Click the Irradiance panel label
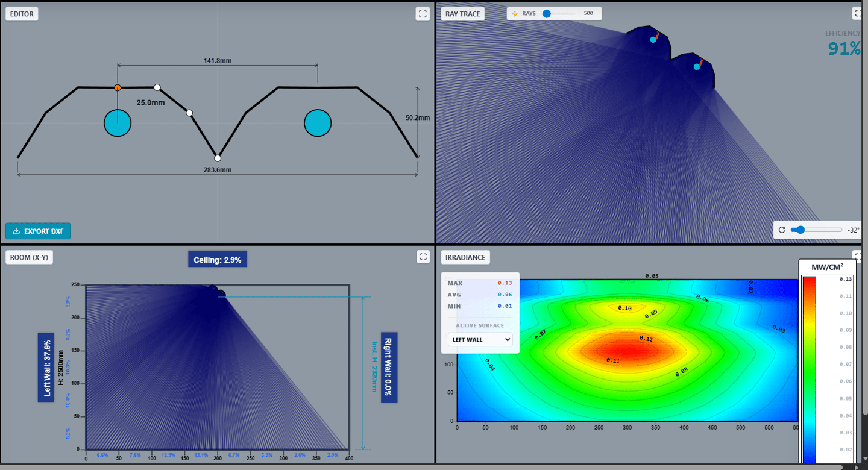This screenshot has width=868, height=470. point(465,257)
